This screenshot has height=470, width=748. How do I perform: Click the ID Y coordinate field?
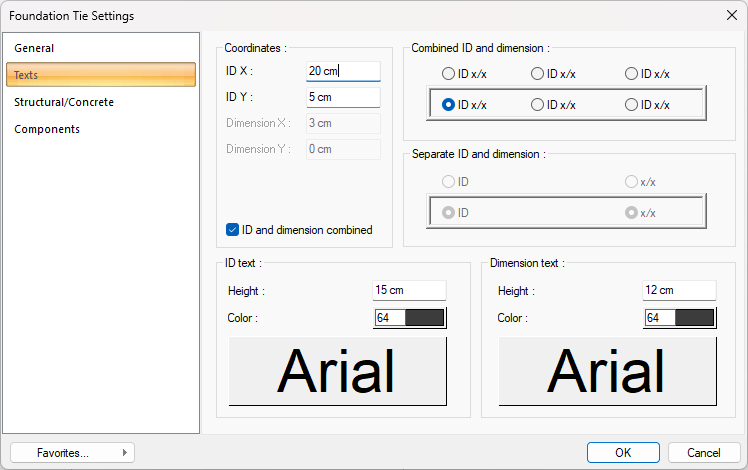click(343, 97)
